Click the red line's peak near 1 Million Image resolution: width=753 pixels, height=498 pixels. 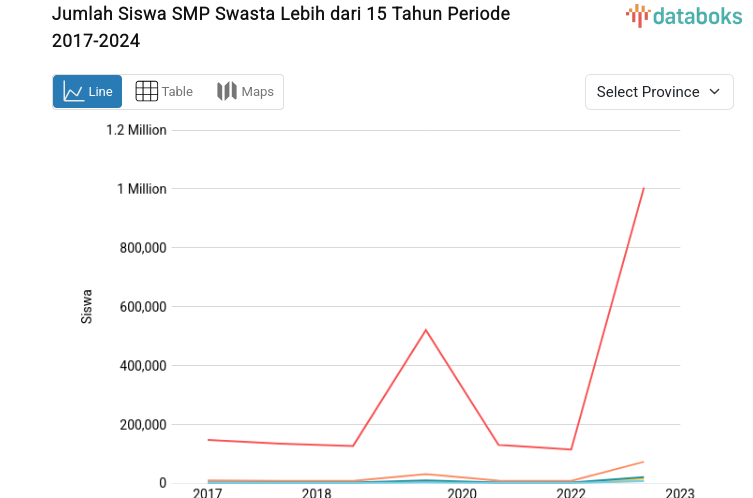[643, 188]
